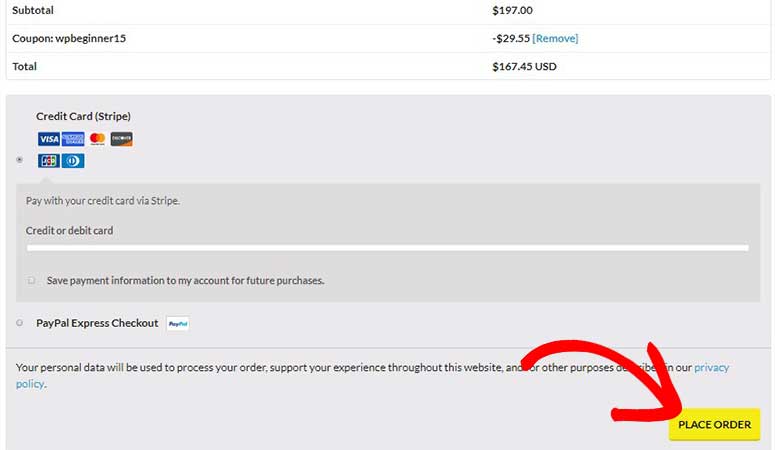Click the Credit Card (Stripe) label
The height and width of the screenshot is (450, 775).
tap(84, 116)
